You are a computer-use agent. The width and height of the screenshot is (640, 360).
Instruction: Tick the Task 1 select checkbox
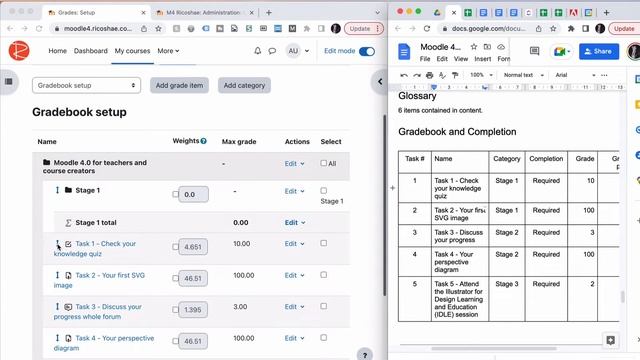(324, 243)
